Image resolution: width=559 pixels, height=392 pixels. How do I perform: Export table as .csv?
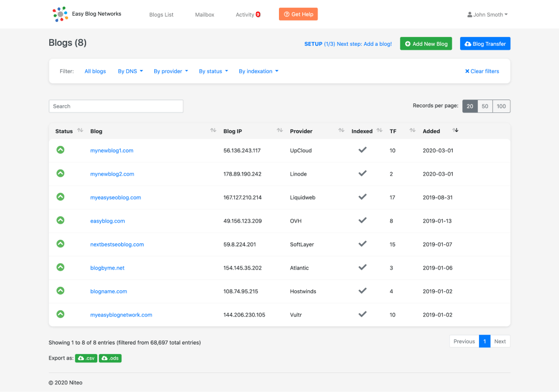point(86,358)
